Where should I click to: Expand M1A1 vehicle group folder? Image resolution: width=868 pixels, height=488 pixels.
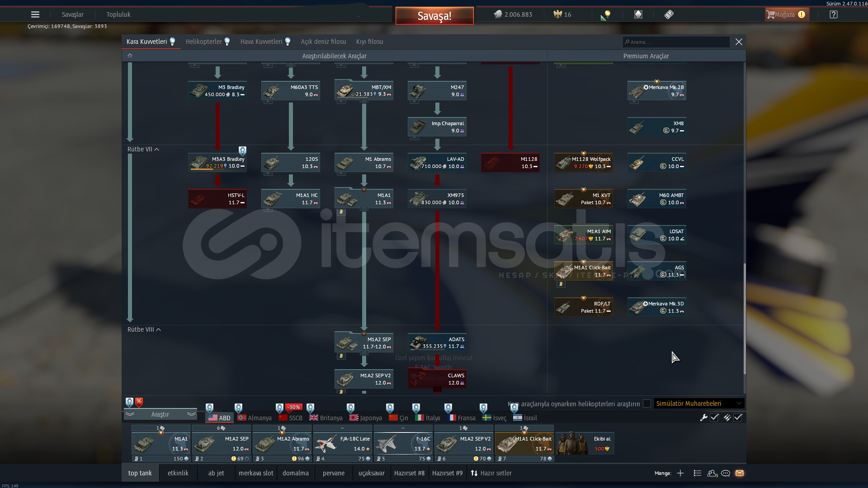364,209
